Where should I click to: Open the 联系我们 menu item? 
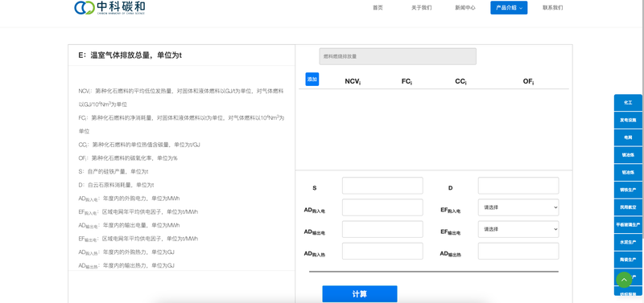553,8
